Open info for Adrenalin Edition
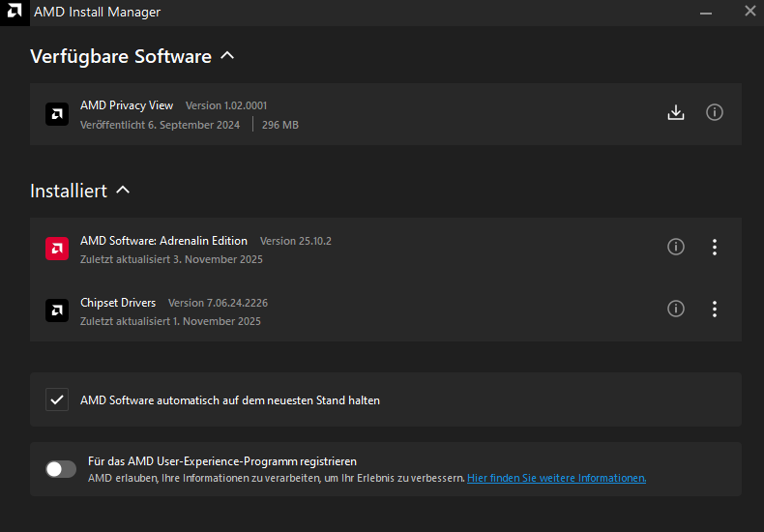 676,248
